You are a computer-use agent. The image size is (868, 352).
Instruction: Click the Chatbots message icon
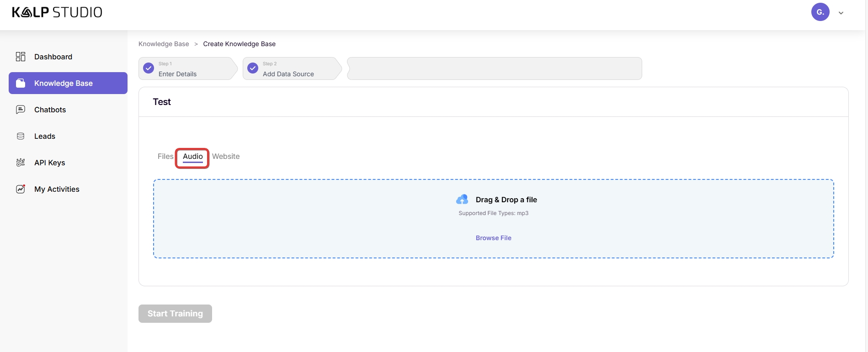point(21,110)
